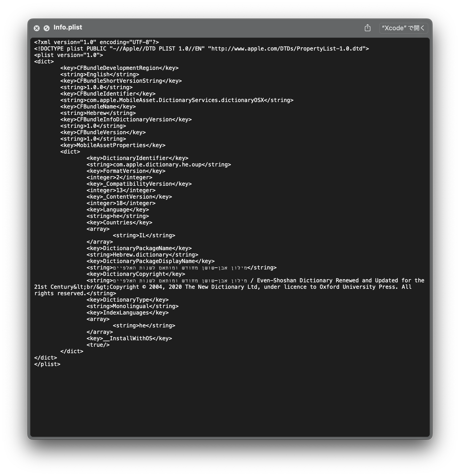Click the Share icon in title bar
The height and width of the screenshot is (476, 460).
[x=368, y=28]
